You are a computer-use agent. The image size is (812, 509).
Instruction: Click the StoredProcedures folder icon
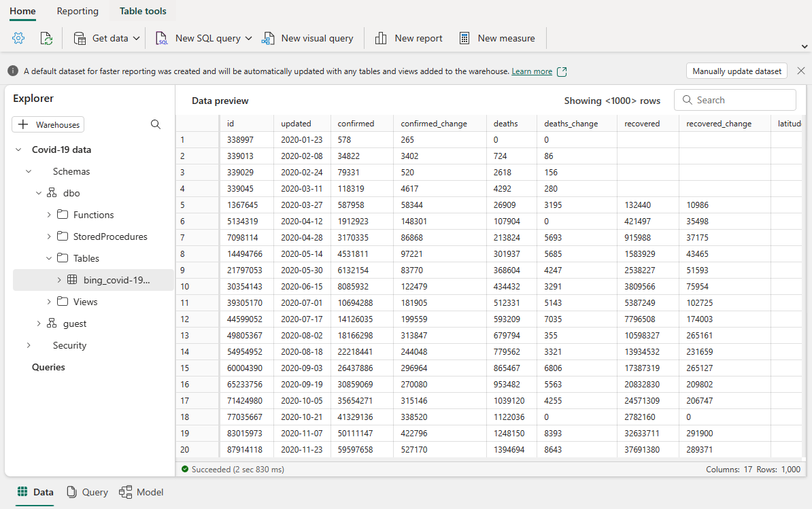[63, 236]
